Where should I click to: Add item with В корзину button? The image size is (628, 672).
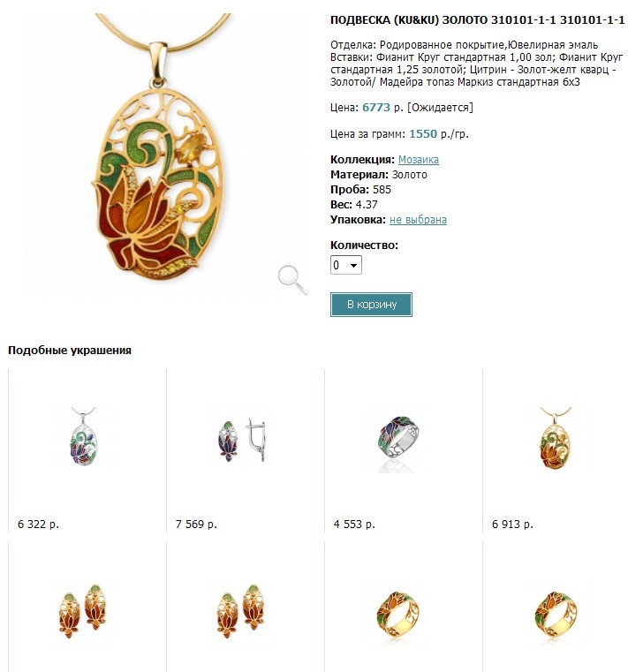click(x=371, y=305)
